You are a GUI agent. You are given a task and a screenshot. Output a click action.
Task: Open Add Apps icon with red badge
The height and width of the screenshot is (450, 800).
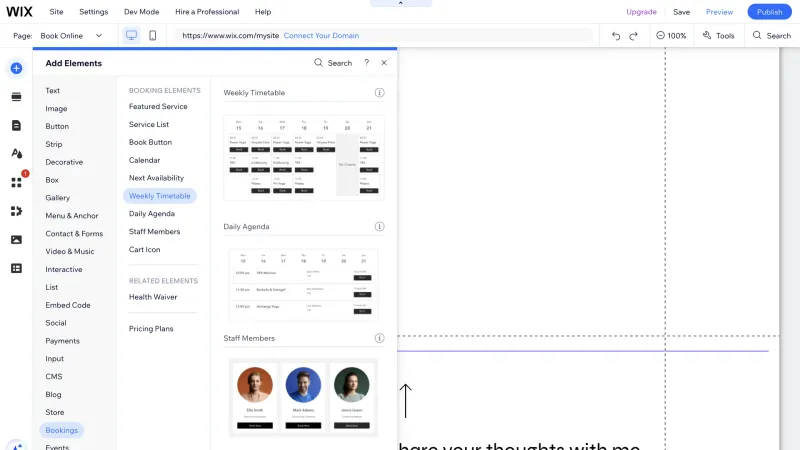[16, 182]
